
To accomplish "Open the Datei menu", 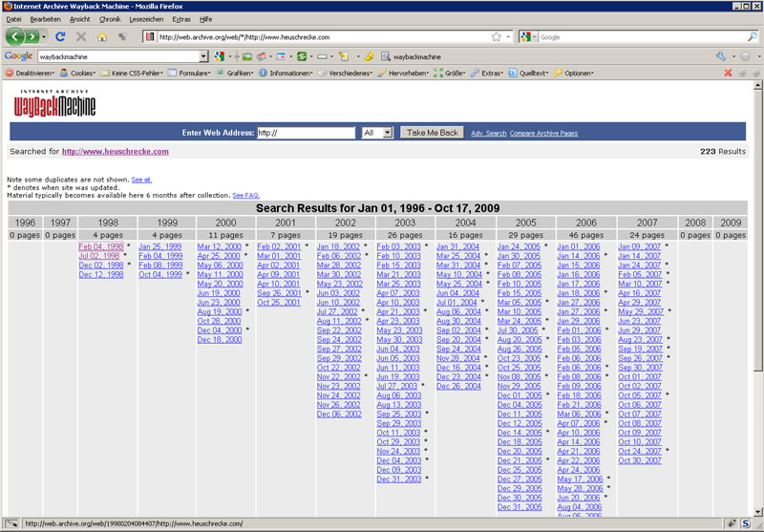I will [13, 19].
